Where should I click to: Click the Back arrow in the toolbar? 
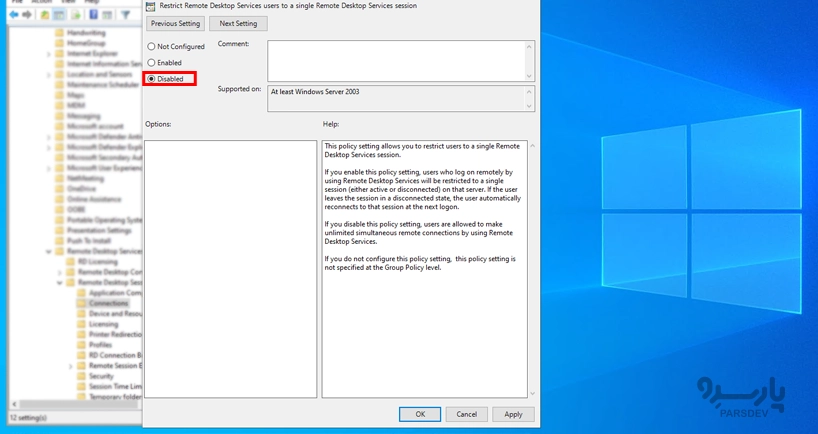tap(13, 15)
